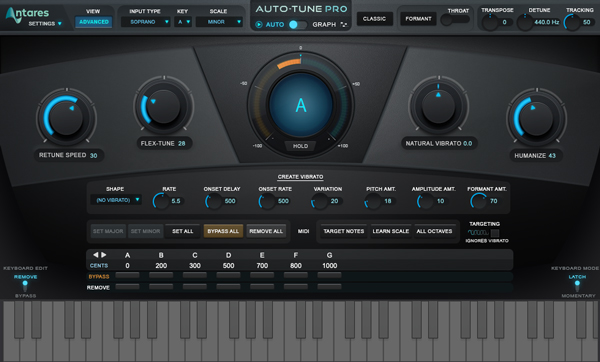Image resolution: width=600 pixels, height=362 pixels.
Task: Click the Humanize knob
Action: tap(536, 118)
